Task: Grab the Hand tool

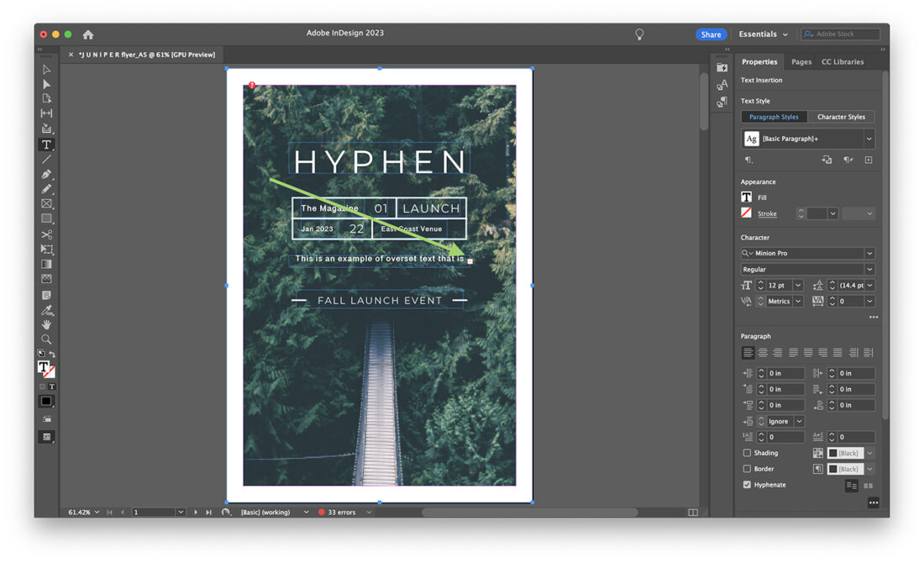Action: [47, 324]
